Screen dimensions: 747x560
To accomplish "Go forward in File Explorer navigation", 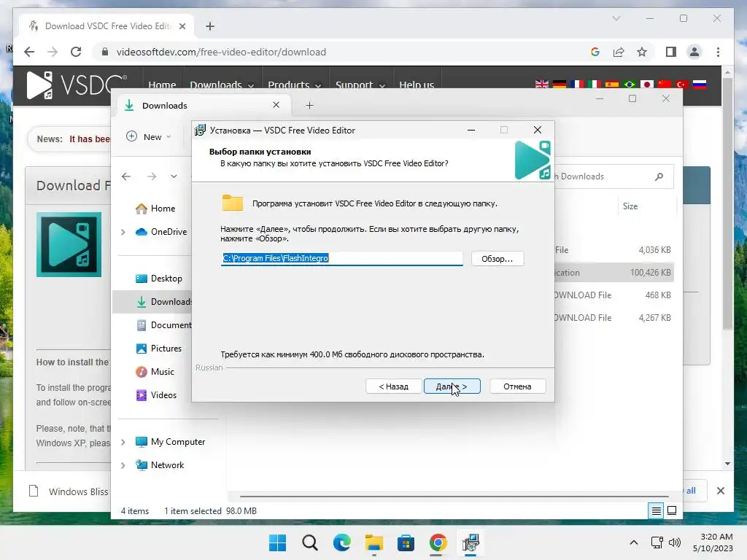I will (152, 176).
